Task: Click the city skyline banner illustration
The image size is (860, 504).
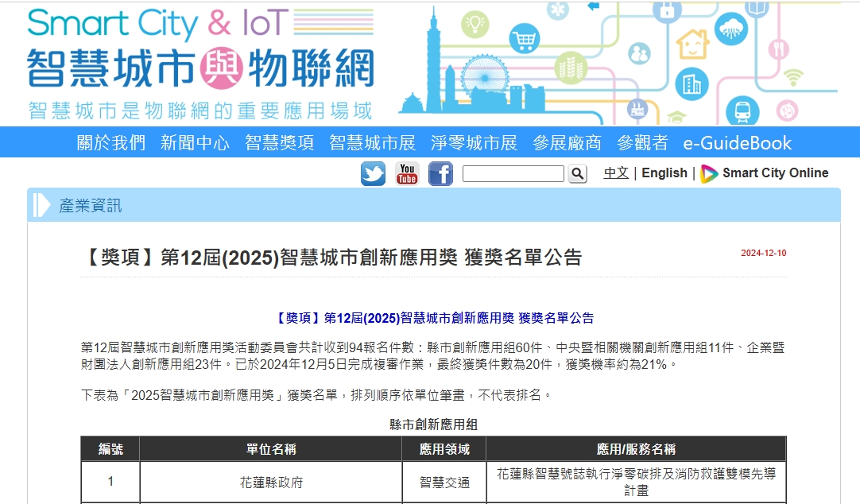Action: (620, 64)
